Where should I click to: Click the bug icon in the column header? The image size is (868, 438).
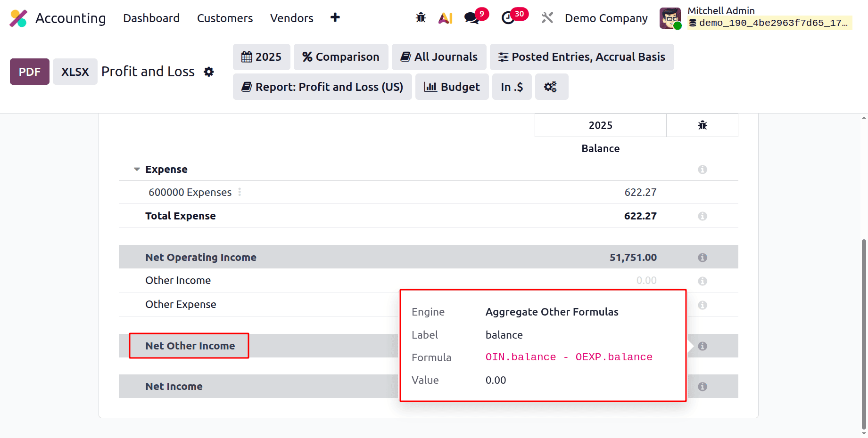(x=702, y=125)
